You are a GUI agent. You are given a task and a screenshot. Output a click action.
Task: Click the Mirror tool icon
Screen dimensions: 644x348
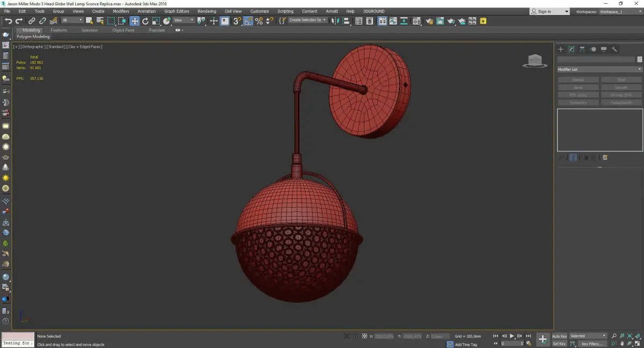335,21
